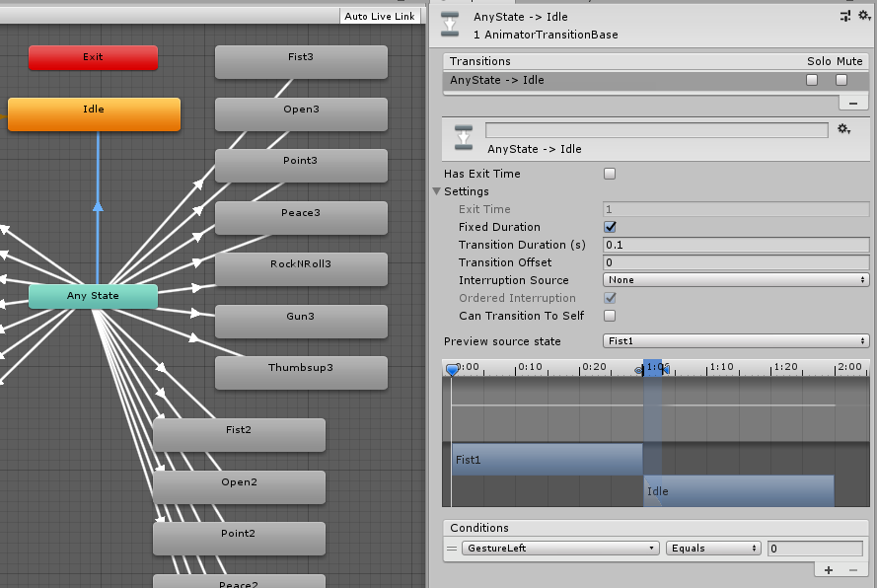Remove transition with the Transitions list minus button
The height and width of the screenshot is (588, 877).
click(852, 102)
